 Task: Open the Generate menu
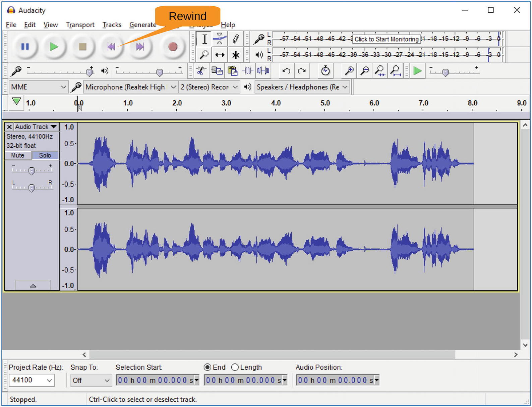(x=143, y=25)
